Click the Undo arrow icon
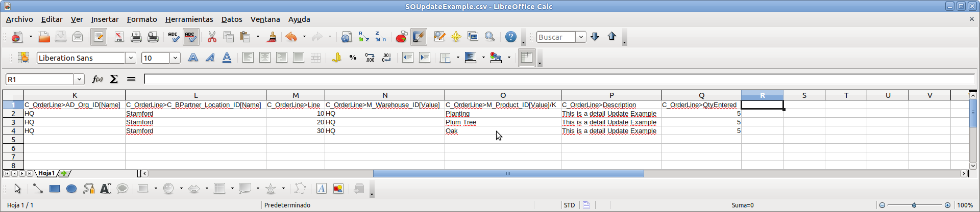Screen dimensions: 980x212 pos(291,37)
